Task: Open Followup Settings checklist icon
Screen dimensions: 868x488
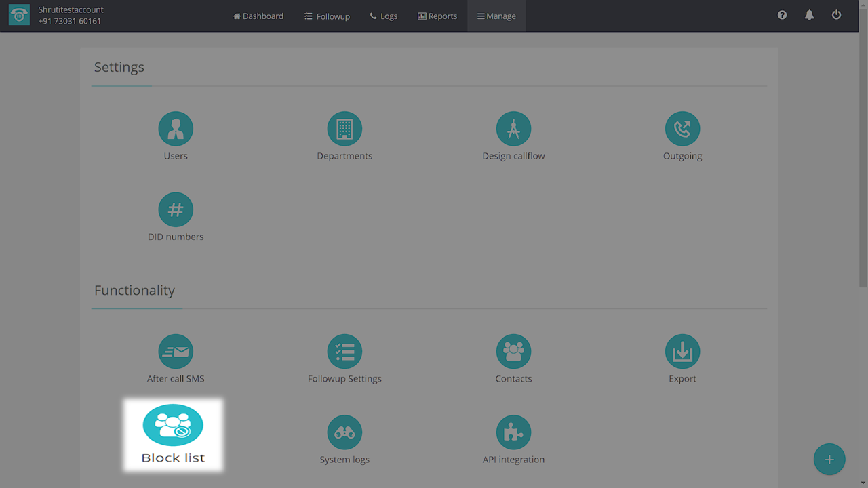Action: click(x=344, y=352)
